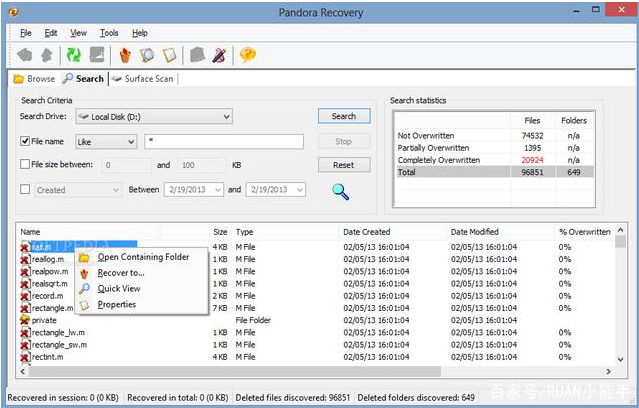Click the recover bin toolbar icon

point(124,55)
